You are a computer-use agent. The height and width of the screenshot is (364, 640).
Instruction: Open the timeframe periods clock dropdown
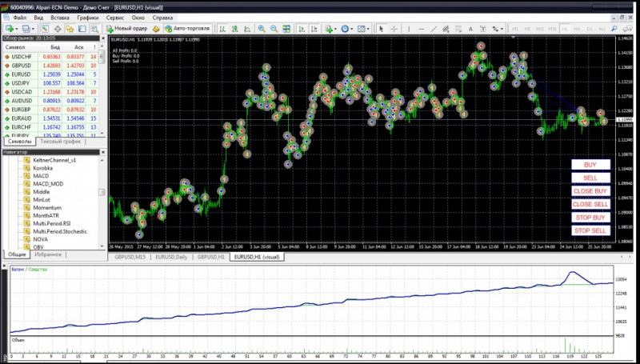(346, 29)
